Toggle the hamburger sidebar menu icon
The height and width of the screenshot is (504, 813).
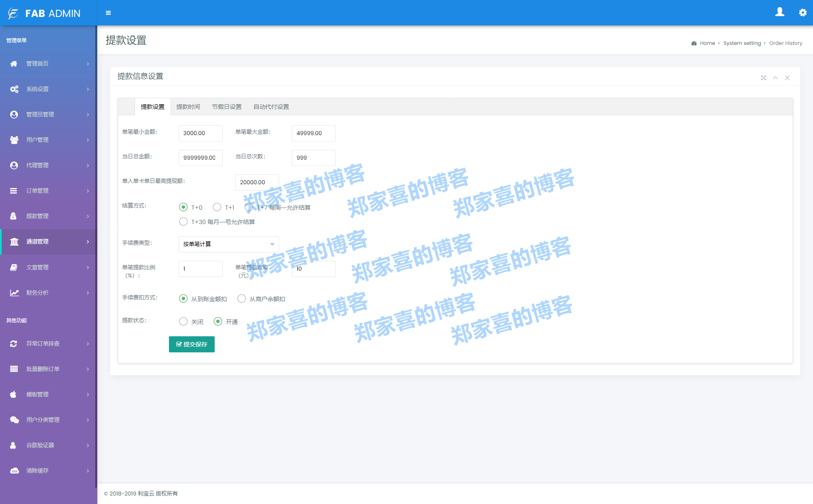tap(108, 13)
